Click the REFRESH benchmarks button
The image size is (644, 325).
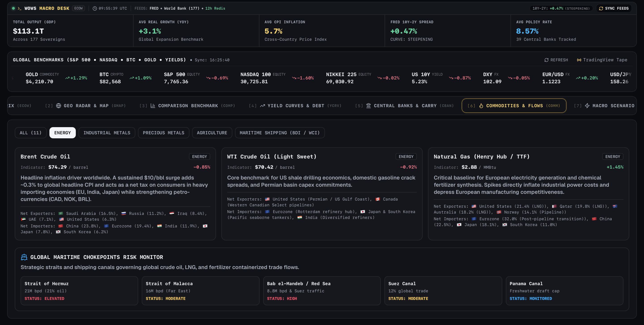pyautogui.click(x=556, y=60)
